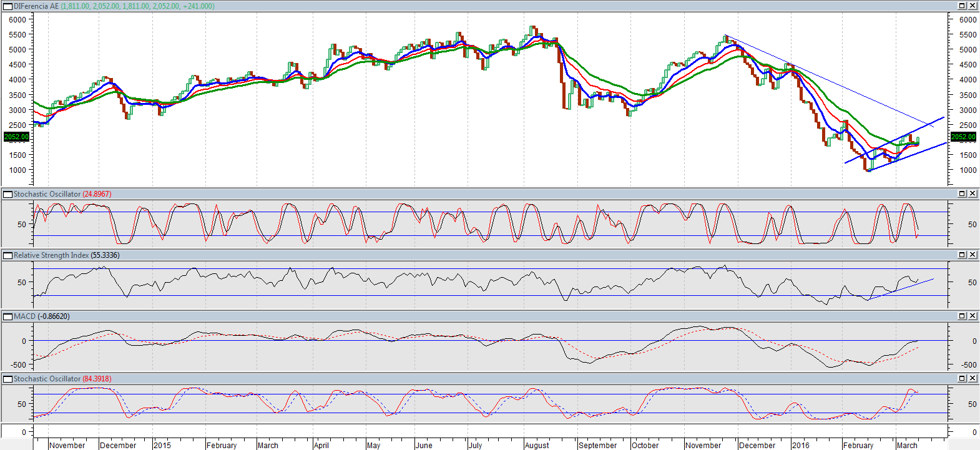Click the DIFerencia AE panel window icon

(8, 6)
